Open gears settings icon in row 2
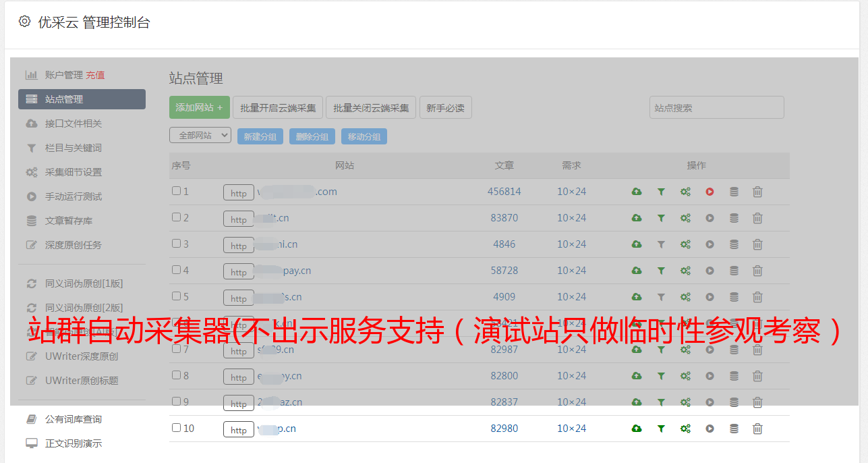The image size is (868, 463). point(685,218)
